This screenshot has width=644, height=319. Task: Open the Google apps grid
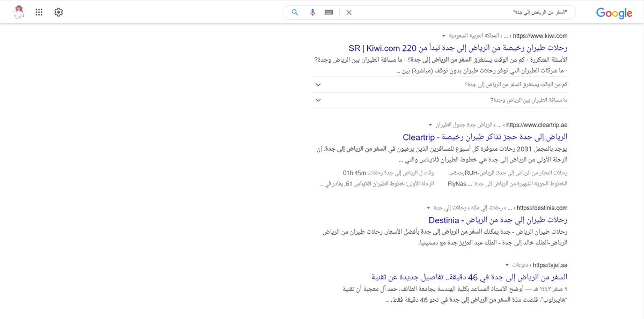[x=39, y=12]
